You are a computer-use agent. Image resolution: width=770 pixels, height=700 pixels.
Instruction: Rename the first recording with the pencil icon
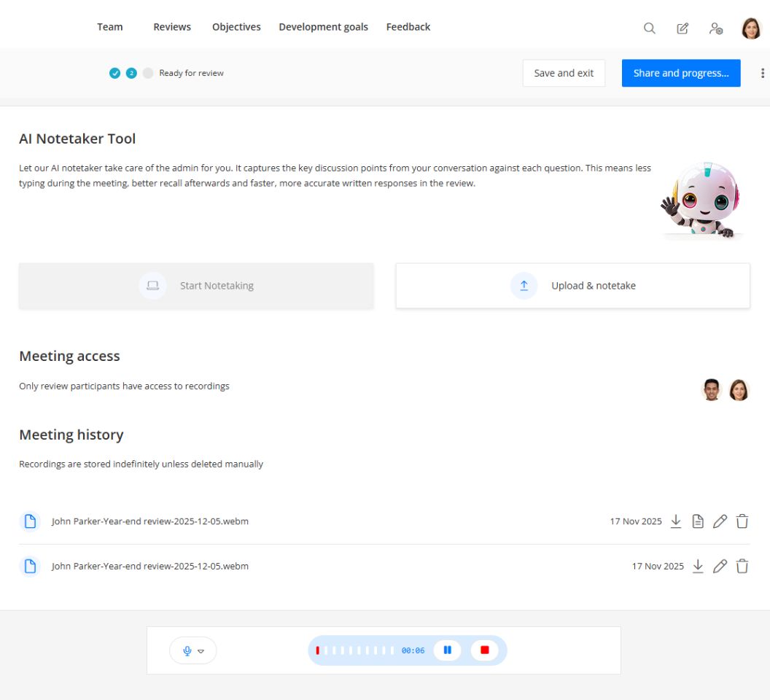[x=720, y=521]
